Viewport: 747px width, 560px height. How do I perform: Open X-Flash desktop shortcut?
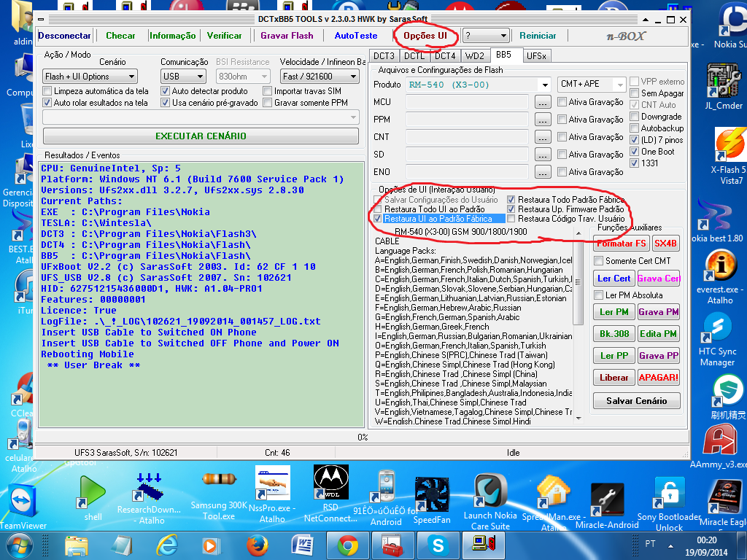coord(729,145)
